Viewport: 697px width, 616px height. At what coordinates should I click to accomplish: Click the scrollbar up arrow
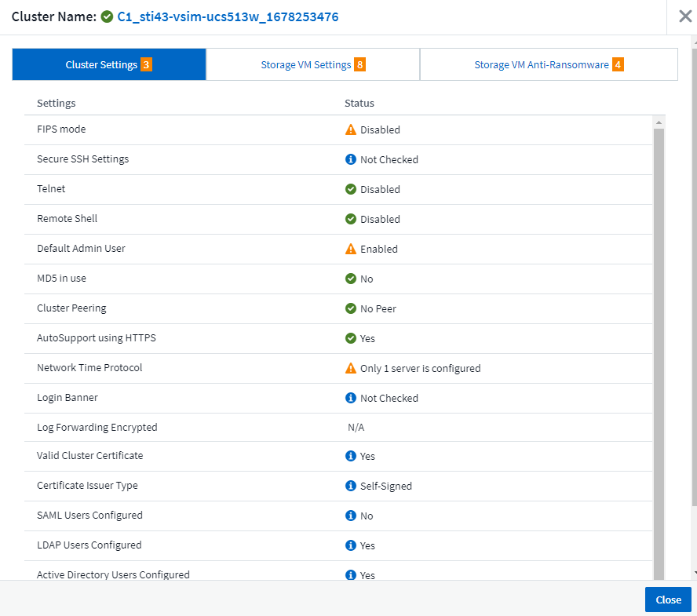pos(659,122)
